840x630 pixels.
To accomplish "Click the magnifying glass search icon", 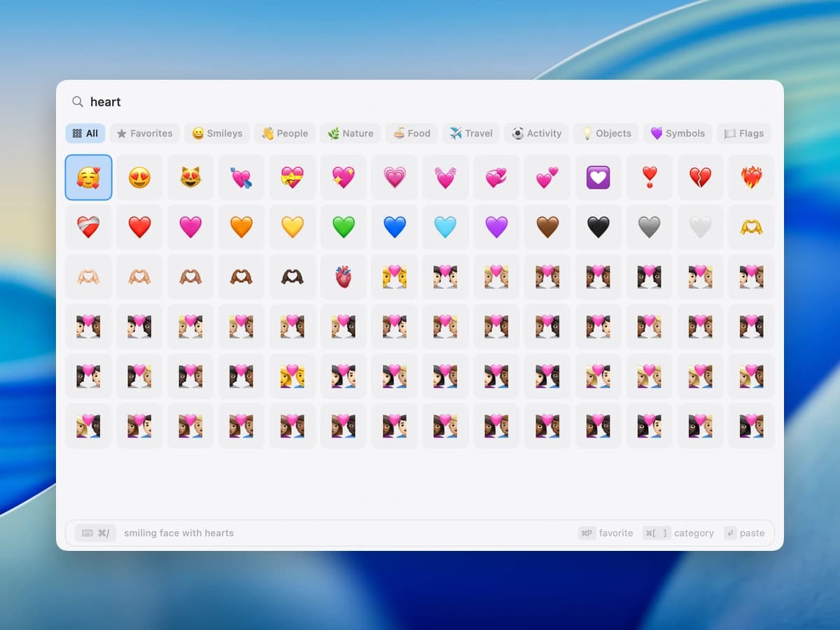I will point(78,101).
